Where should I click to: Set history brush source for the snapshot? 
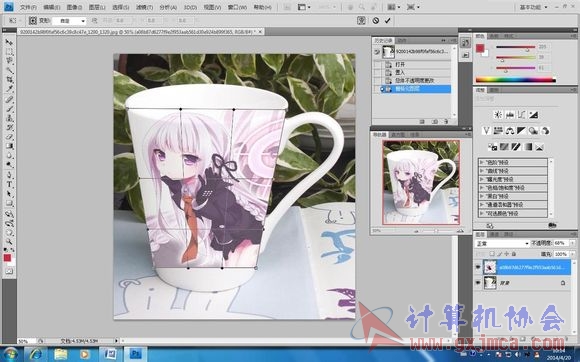pyautogui.click(x=377, y=52)
